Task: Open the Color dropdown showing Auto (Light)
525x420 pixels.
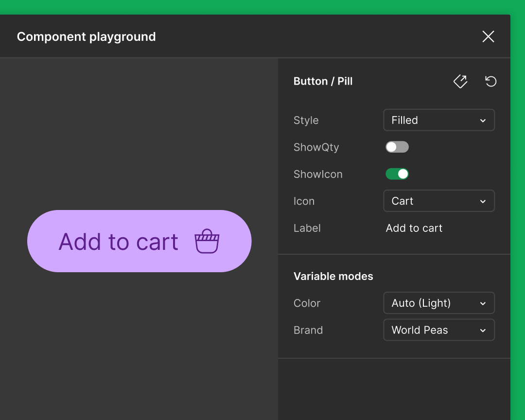Action: [438, 303]
